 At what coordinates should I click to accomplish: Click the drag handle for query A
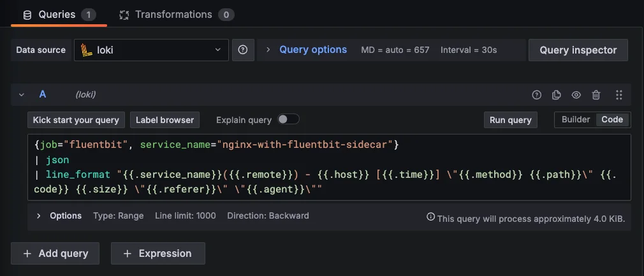click(x=618, y=95)
